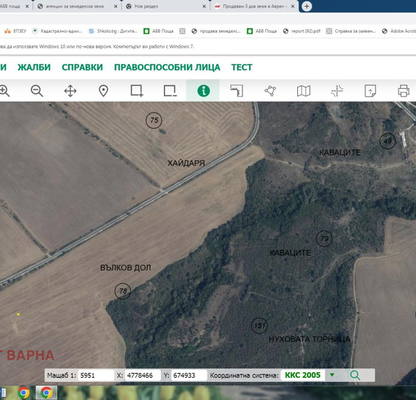Select the zoom out magnifier tool

pyautogui.click(x=37, y=91)
